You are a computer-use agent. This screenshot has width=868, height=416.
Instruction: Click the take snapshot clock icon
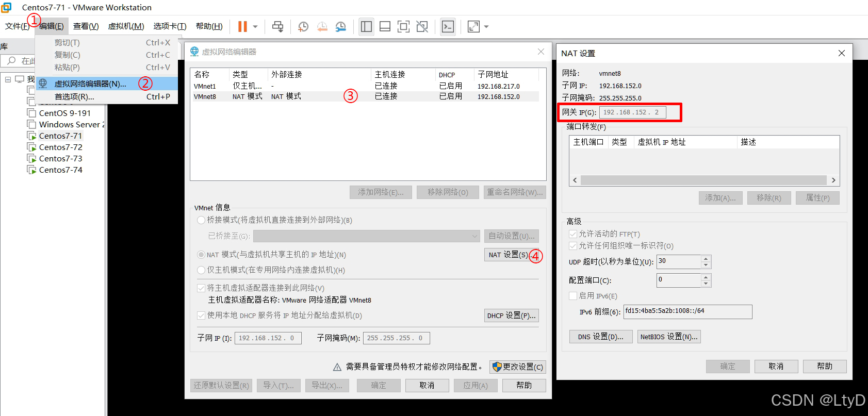[303, 26]
